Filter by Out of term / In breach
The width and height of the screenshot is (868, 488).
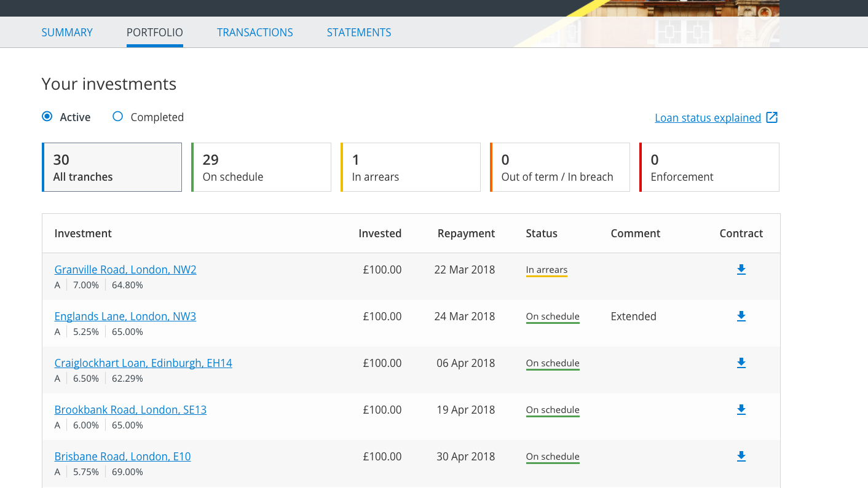pos(560,167)
